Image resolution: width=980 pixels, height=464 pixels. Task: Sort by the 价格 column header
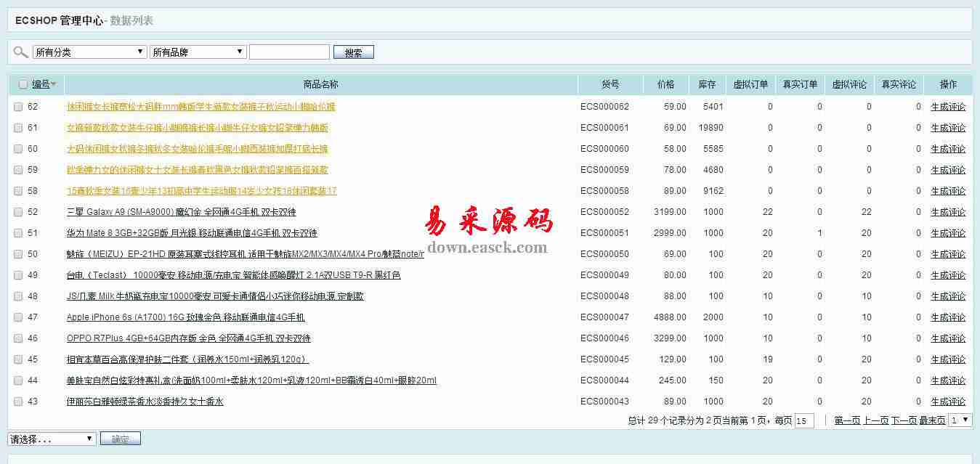click(665, 84)
